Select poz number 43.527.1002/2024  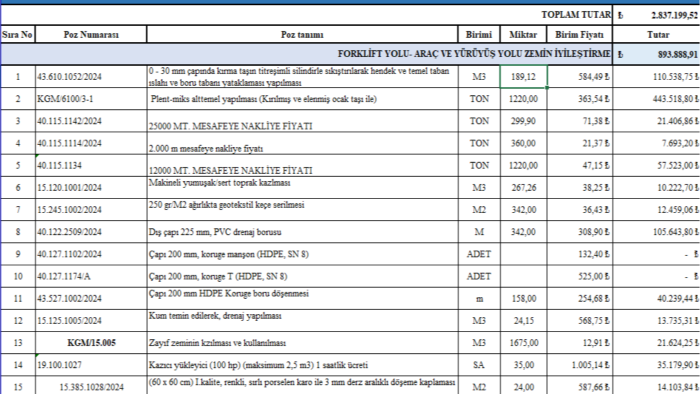(x=91, y=299)
